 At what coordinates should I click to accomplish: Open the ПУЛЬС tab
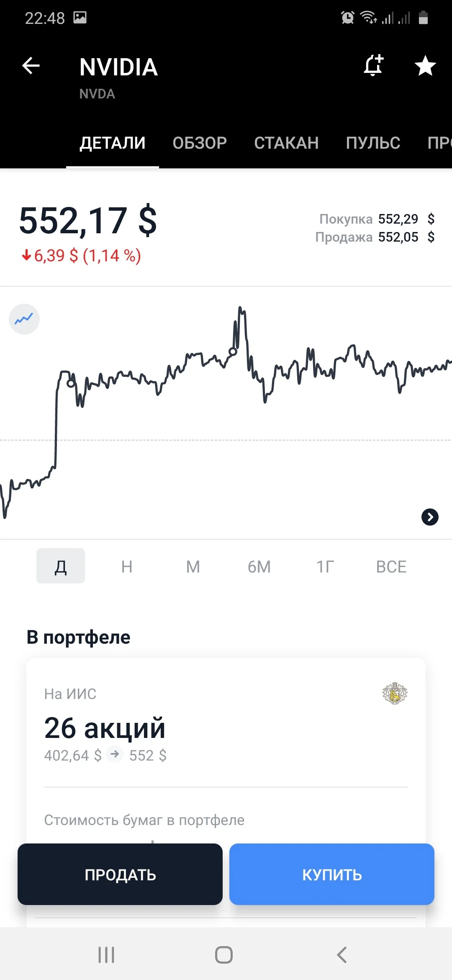(373, 143)
